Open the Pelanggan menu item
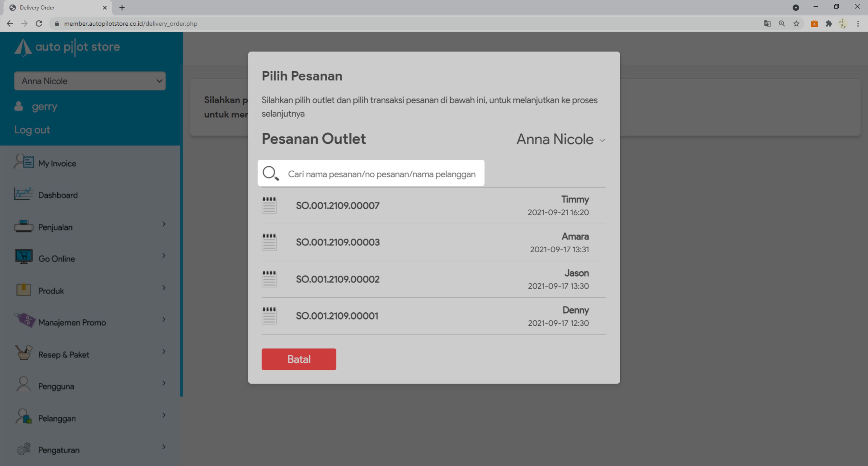The image size is (868, 466). pos(57,418)
